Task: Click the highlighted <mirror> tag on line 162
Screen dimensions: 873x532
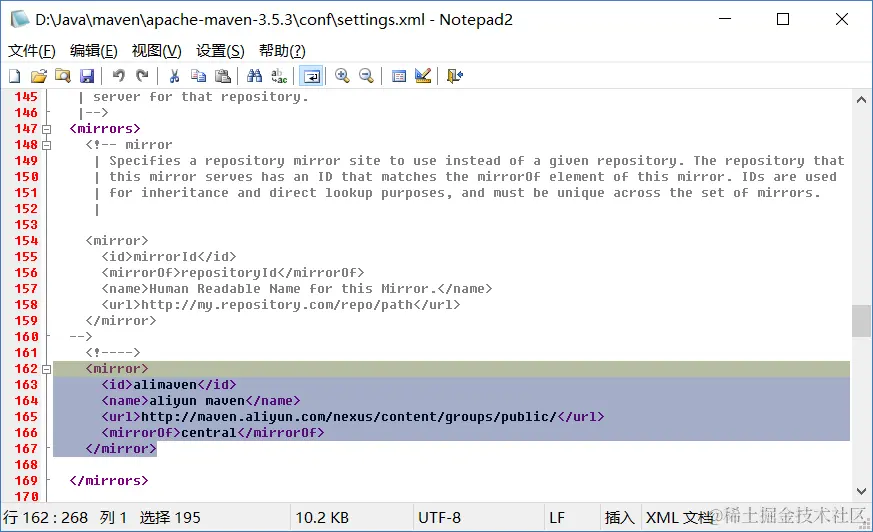Action: (117, 369)
